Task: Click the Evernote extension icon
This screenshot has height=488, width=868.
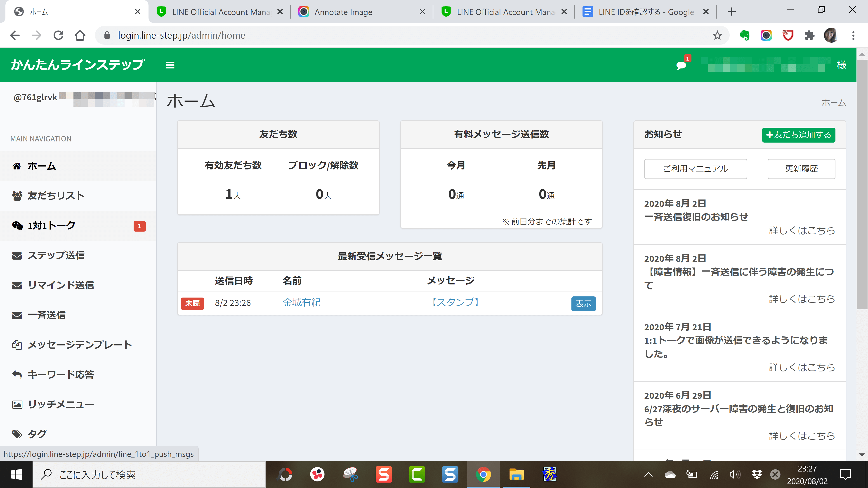Action: point(744,35)
